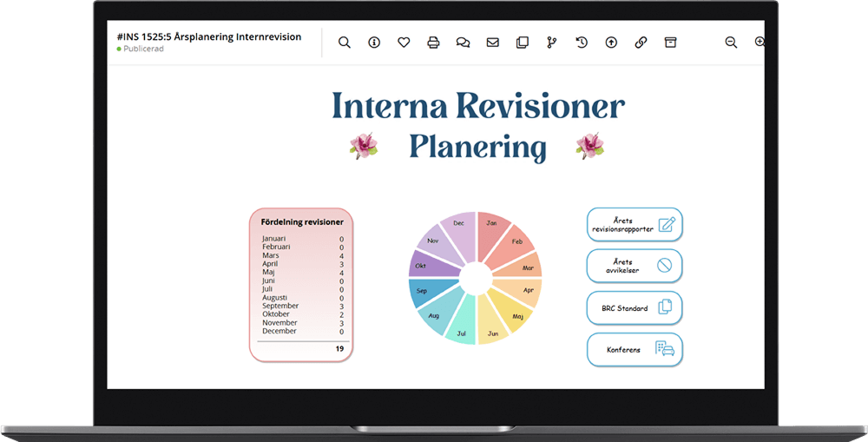Mark document as favorite with heart icon

point(404,43)
